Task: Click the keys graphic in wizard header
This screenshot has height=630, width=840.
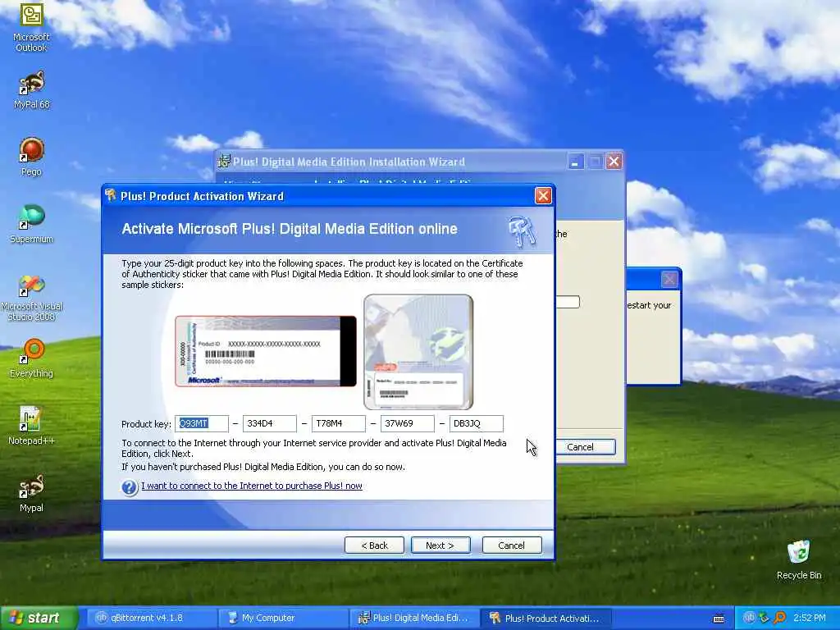Action: coord(521,231)
